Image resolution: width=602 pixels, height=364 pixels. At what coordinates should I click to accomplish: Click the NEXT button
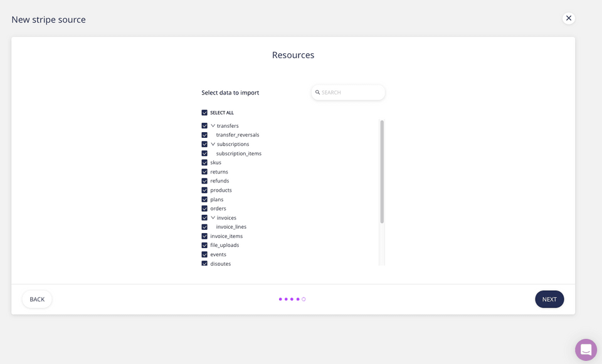click(x=549, y=299)
